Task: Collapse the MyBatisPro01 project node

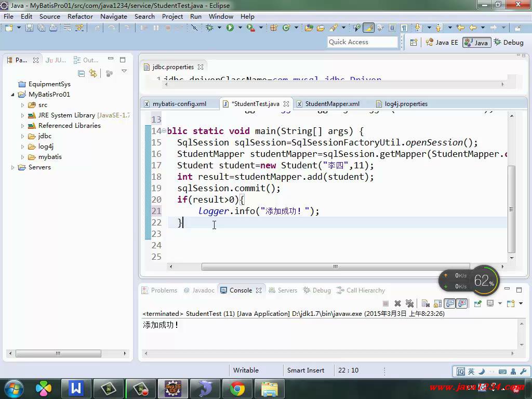Action: tap(13, 95)
